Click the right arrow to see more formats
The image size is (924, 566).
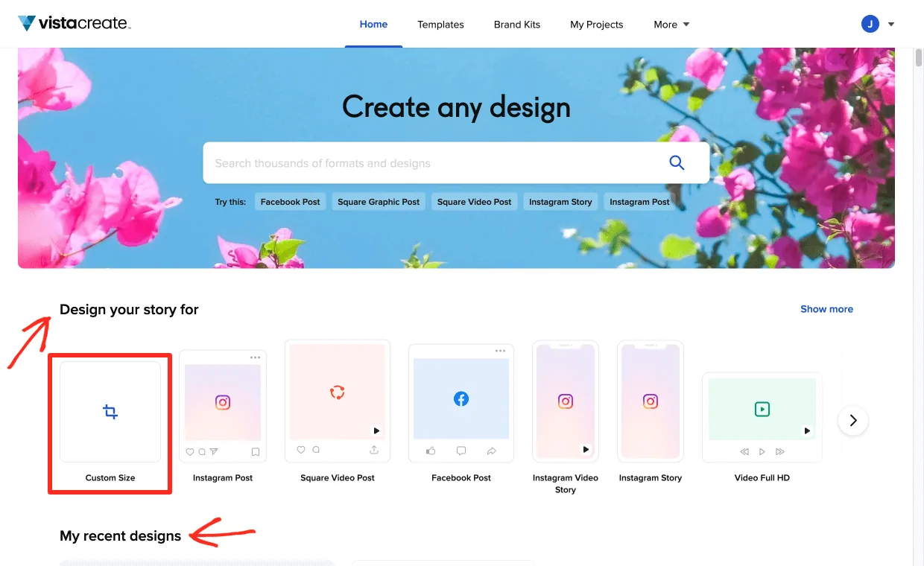point(852,421)
